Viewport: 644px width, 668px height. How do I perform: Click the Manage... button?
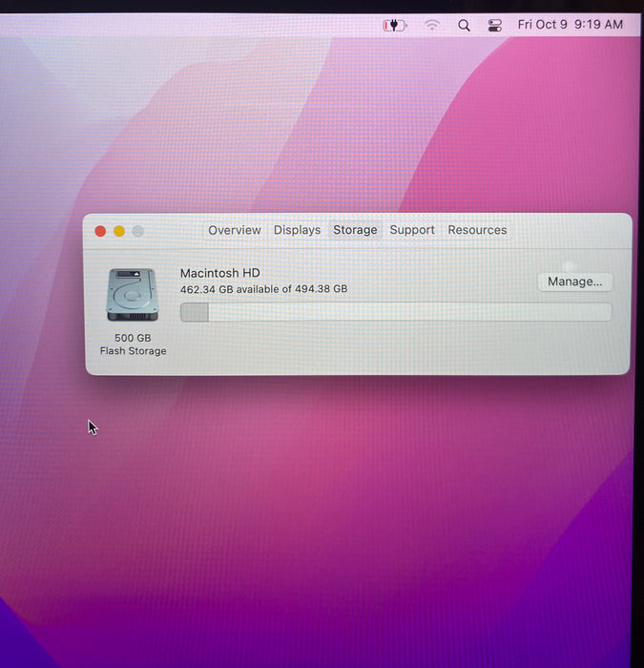point(574,282)
